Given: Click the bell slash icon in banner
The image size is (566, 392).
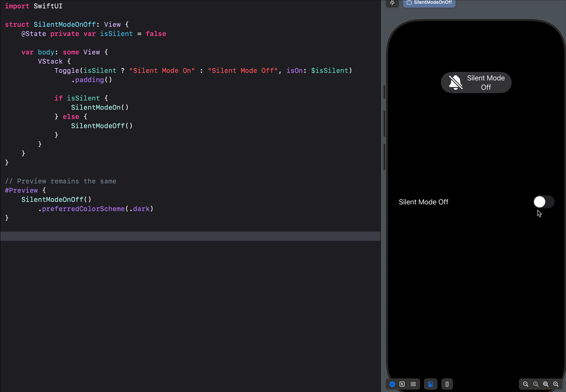Looking at the screenshot, I should click(455, 83).
